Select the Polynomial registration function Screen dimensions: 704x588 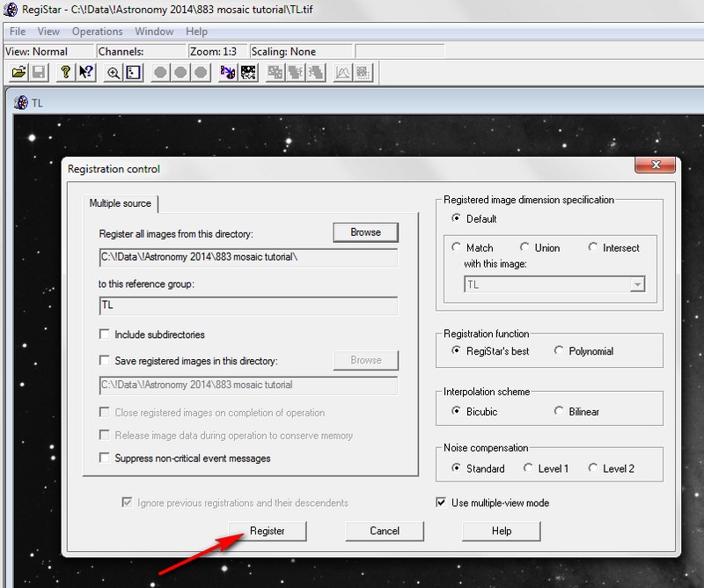point(560,351)
